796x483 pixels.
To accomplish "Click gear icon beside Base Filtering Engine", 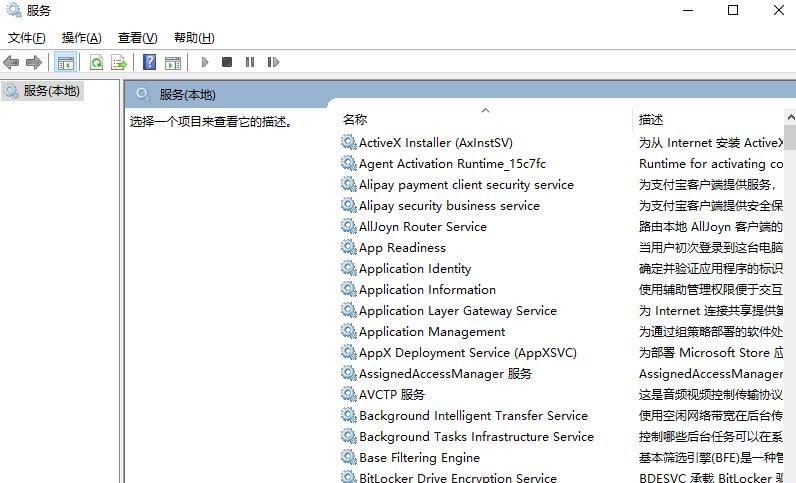I will (x=348, y=457).
